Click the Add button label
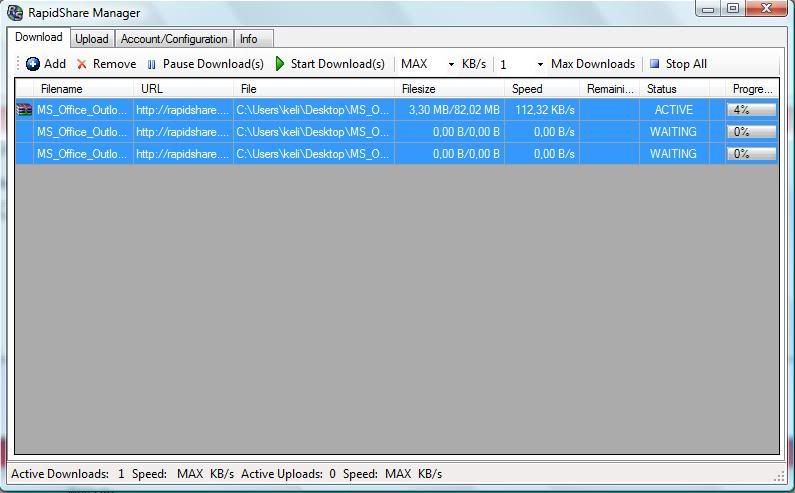 (x=55, y=64)
